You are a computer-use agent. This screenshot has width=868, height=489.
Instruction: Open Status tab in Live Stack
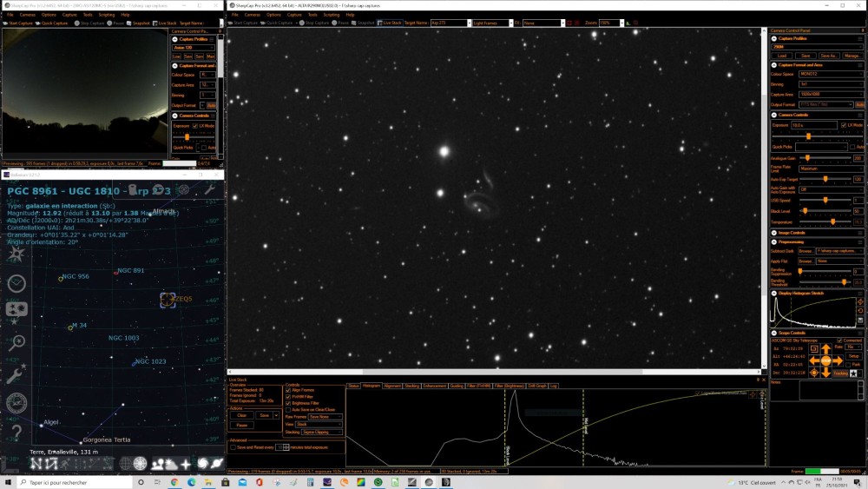pos(353,386)
